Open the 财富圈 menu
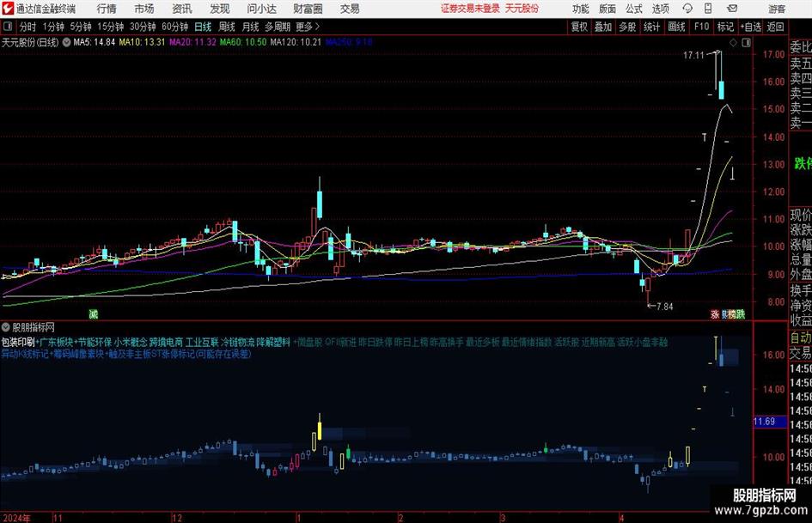Viewport: 812px width, 523px height. coord(308,9)
